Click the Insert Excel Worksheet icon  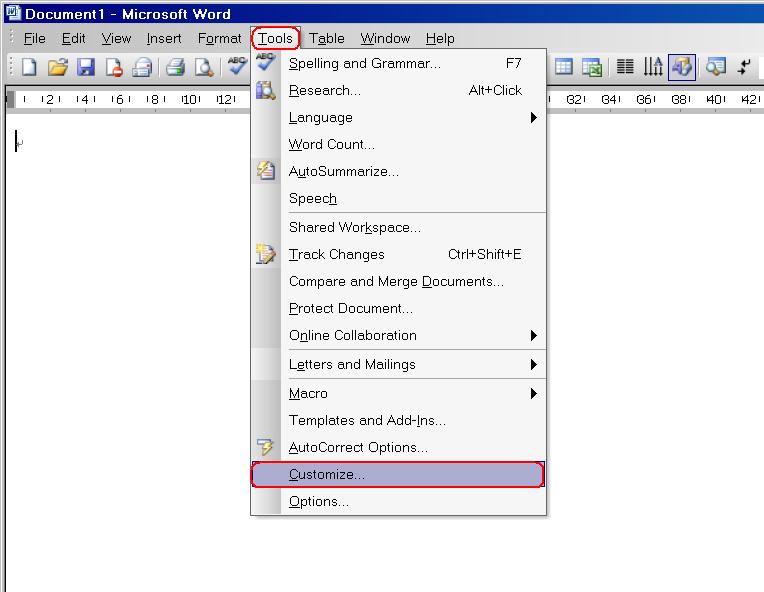592,67
